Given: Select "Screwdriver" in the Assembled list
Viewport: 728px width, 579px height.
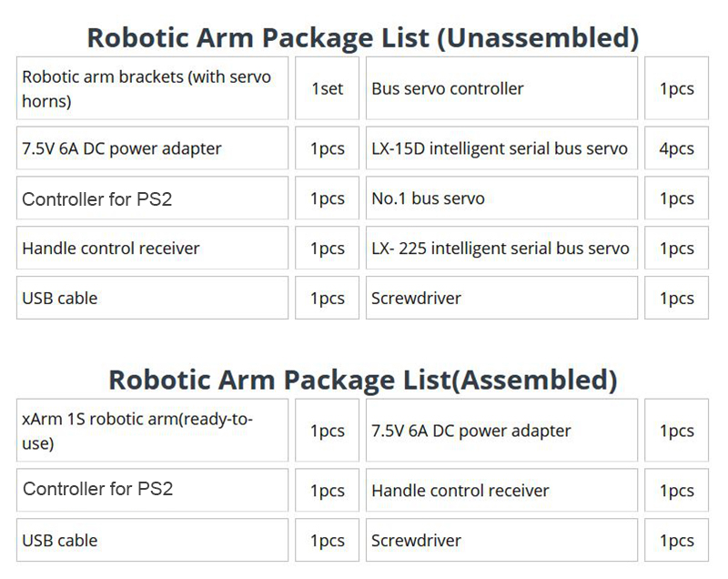Looking at the screenshot, I should point(501,540).
